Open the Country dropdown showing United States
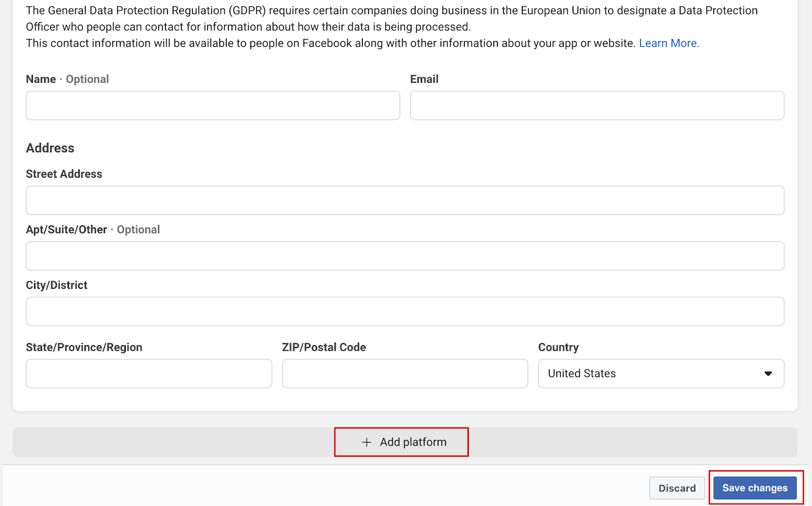This screenshot has height=506, width=812. (x=661, y=374)
